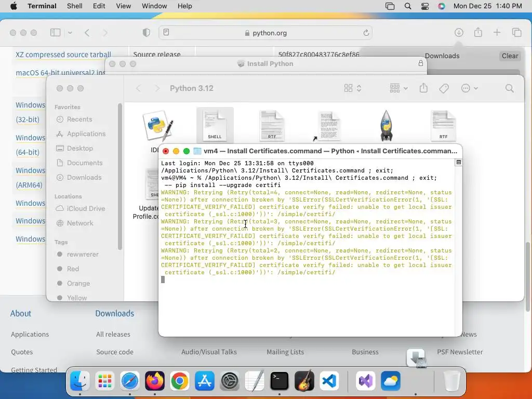
Task: Click terminal scrollback marker icon
Action: tap(458, 163)
